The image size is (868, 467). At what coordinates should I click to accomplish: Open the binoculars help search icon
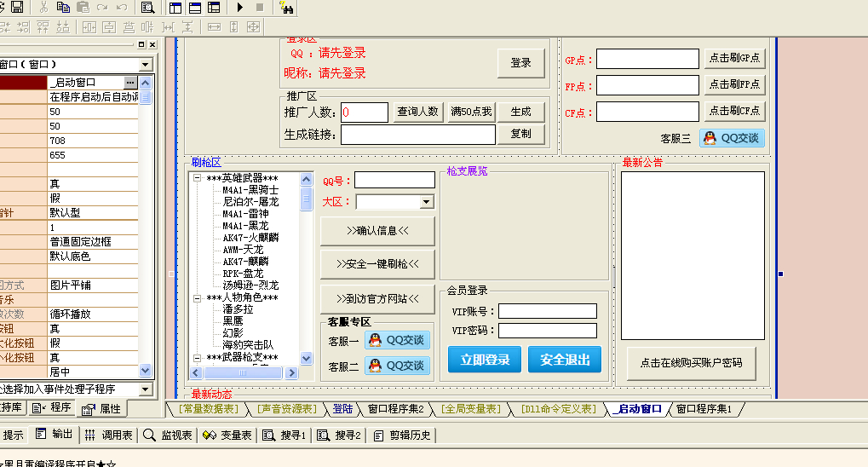coord(286,7)
